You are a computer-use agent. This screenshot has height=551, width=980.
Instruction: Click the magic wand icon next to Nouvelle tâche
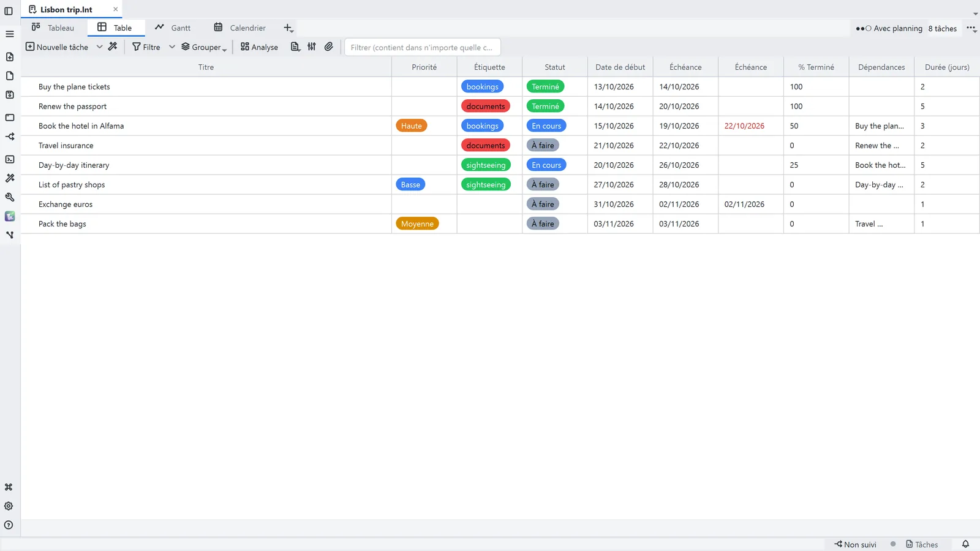113,47
